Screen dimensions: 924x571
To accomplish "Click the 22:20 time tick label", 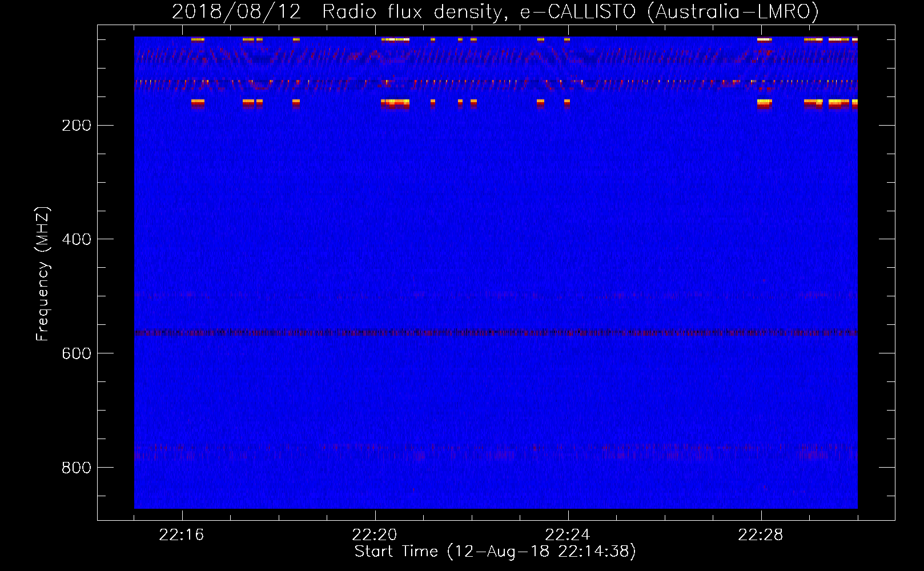I will coord(375,535).
